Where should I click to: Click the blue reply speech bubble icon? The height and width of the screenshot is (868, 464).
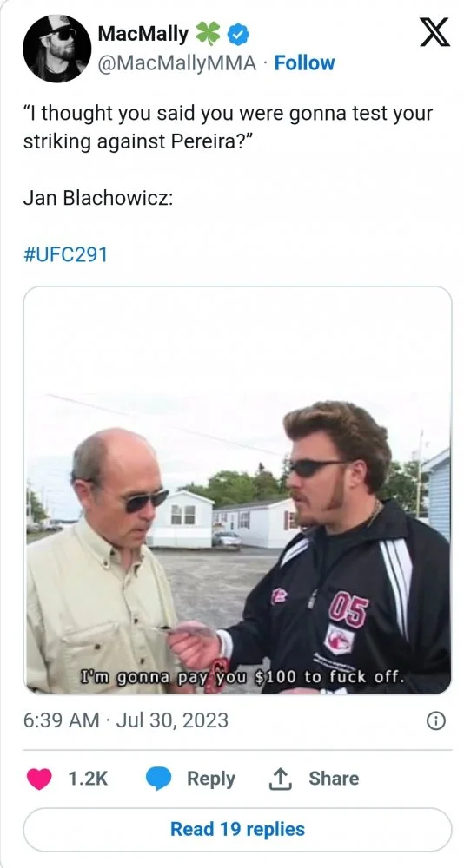tap(158, 779)
